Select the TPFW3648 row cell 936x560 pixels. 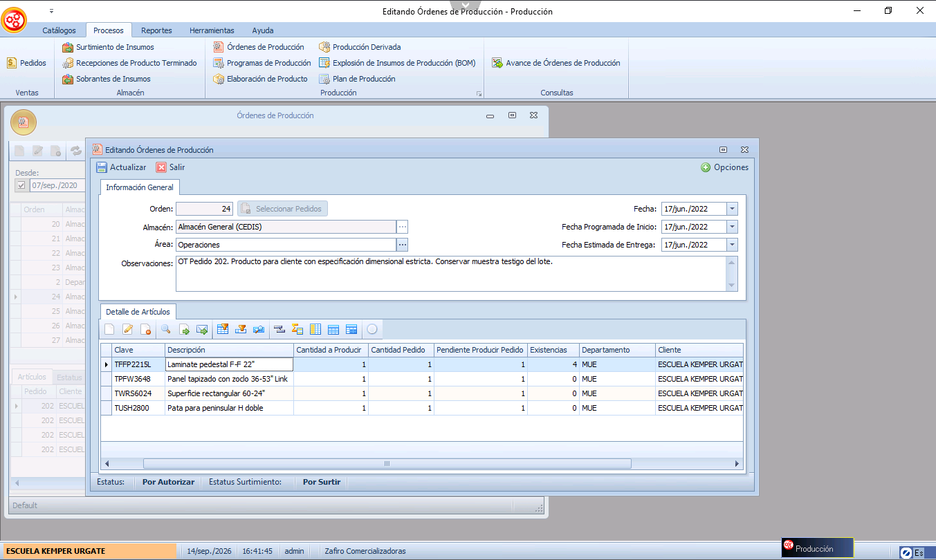(138, 379)
